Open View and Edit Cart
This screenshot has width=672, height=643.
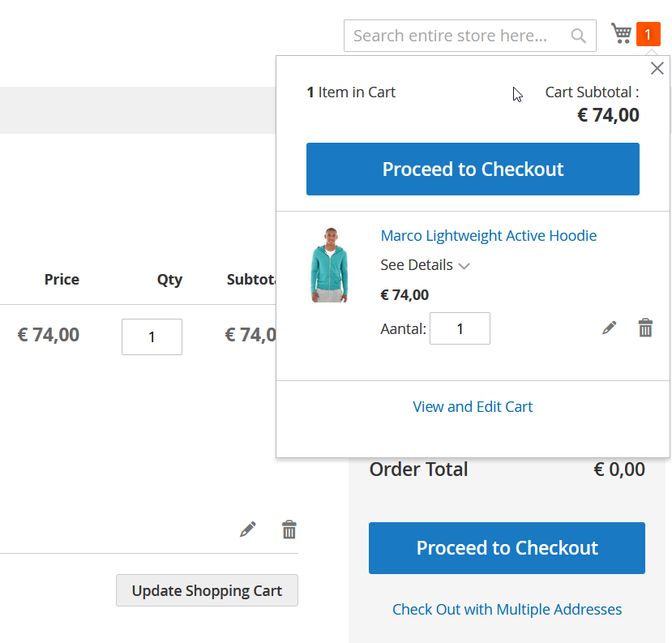coord(473,406)
